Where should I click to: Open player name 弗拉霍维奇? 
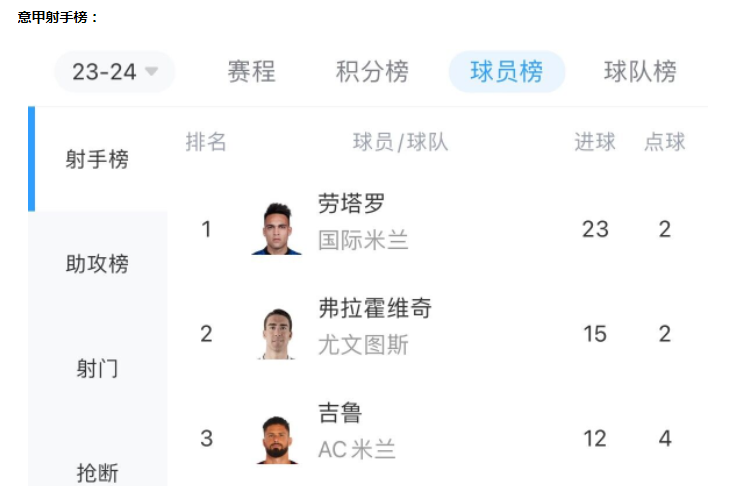[375, 308]
